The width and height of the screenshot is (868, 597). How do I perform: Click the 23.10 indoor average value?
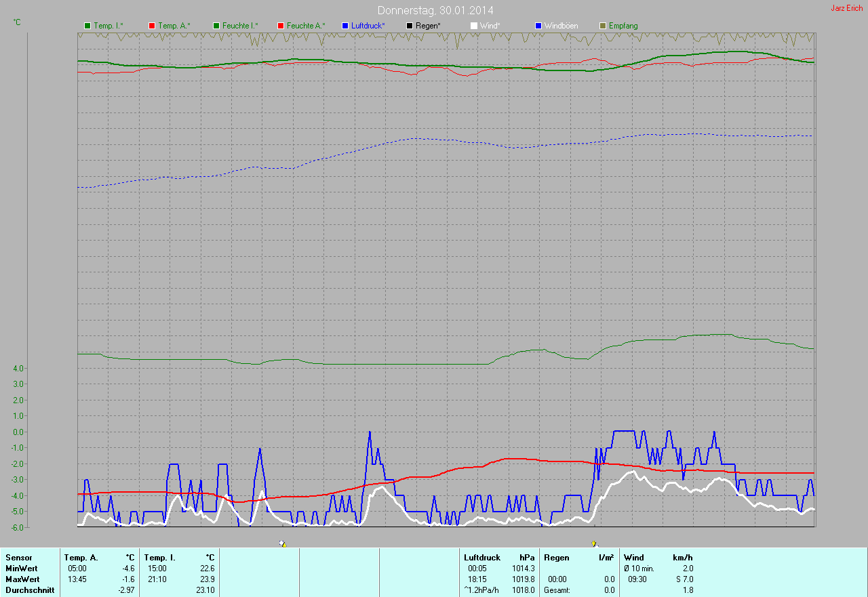205,590
